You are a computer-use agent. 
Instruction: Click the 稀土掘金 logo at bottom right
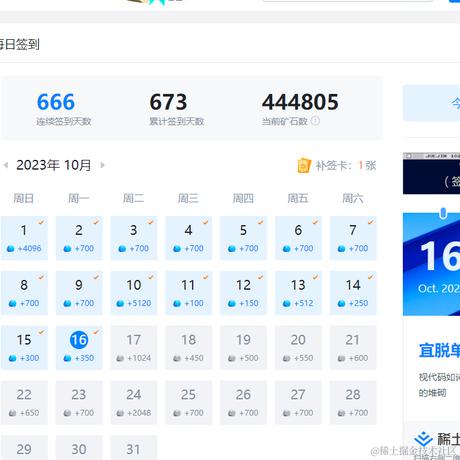click(x=437, y=439)
